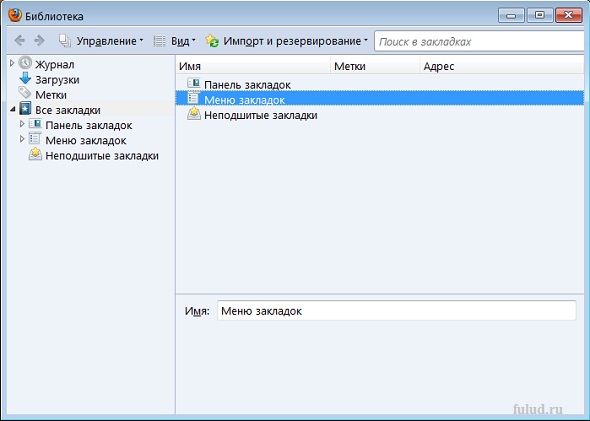Expand Меню закладок in the sidebar tree
590x421 pixels.
[22, 140]
